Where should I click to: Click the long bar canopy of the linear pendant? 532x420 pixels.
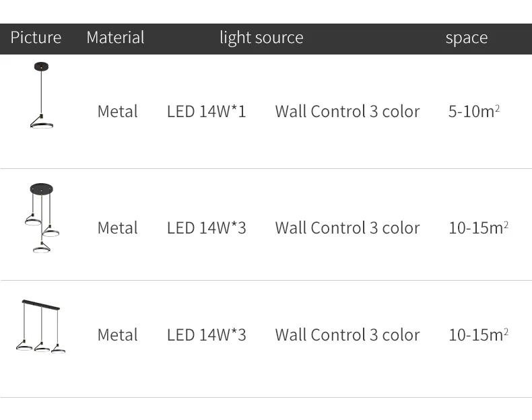click(40, 305)
